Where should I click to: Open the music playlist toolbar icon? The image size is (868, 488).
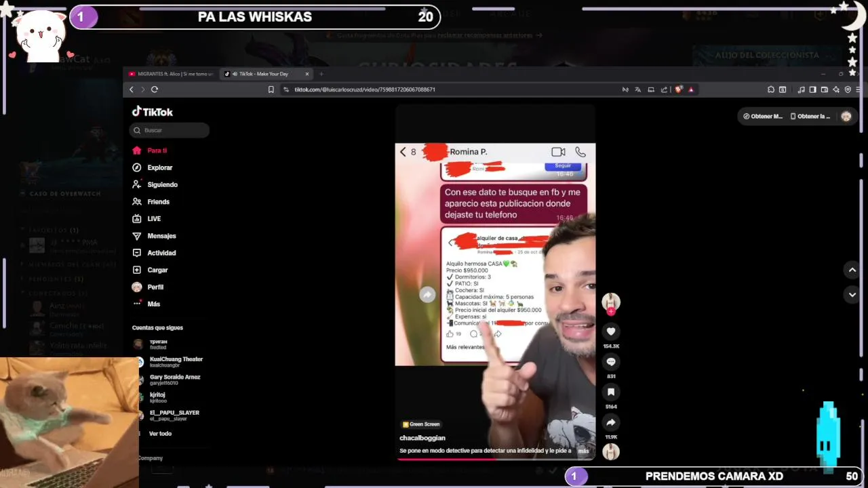coord(801,89)
